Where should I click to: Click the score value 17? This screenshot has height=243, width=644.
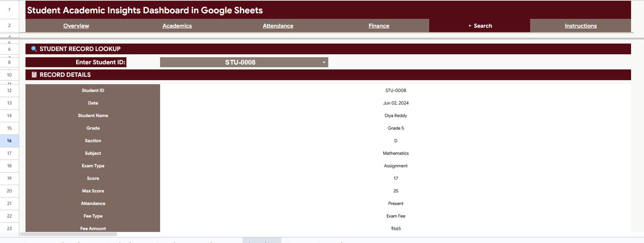click(x=396, y=178)
